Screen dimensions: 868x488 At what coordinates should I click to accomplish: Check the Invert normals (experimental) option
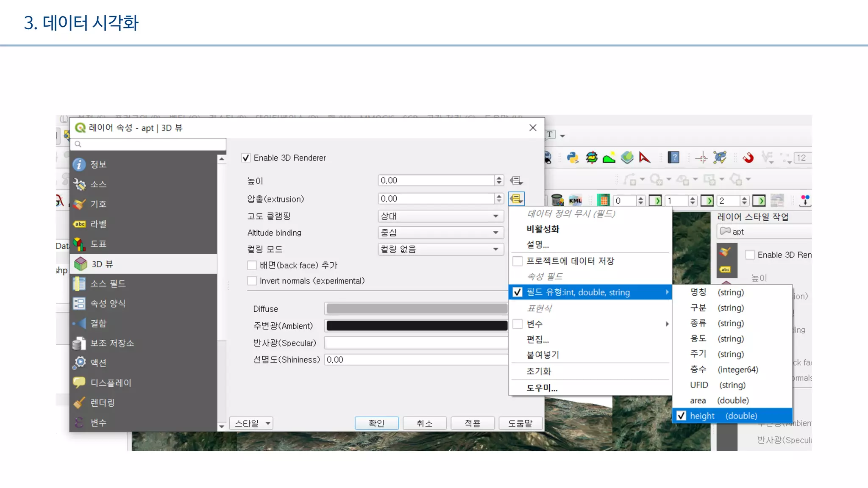pos(252,281)
